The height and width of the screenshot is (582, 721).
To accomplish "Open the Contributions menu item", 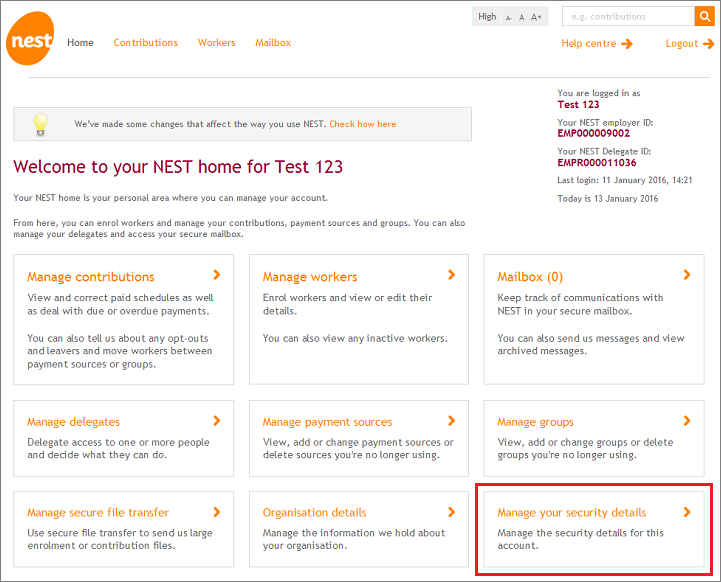I will point(146,43).
